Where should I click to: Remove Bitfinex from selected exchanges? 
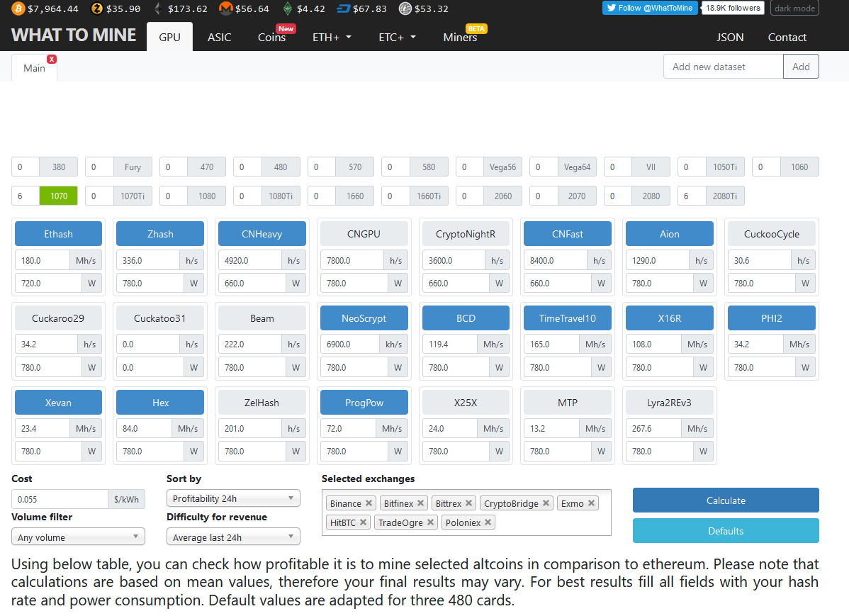tap(420, 503)
